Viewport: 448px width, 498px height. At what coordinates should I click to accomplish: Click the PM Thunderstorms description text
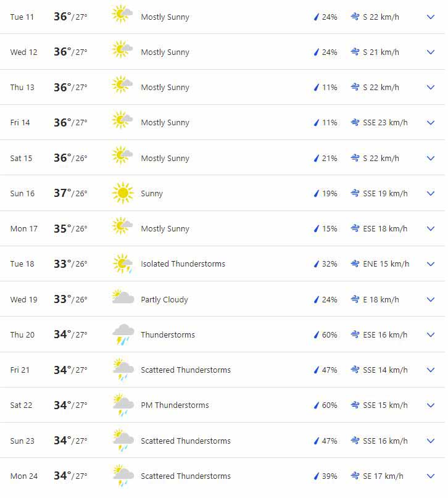coord(175,405)
